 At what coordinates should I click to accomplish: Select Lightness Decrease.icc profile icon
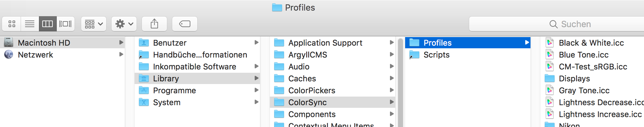click(550, 102)
